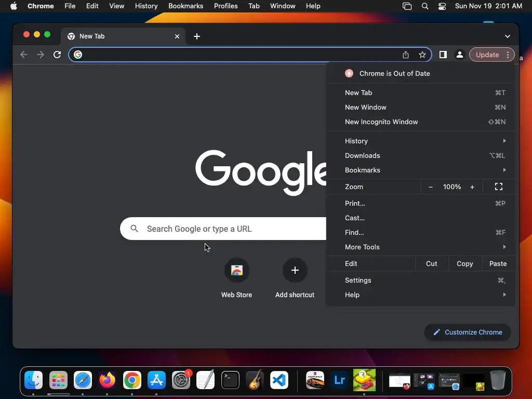
Task: Enter fullscreen via the zoom row icon
Action: point(499,187)
